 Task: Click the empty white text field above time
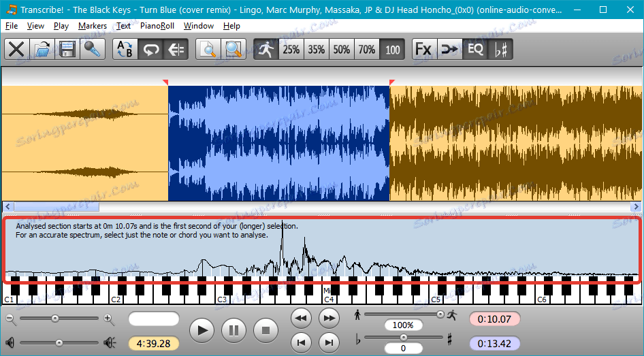coord(154,319)
